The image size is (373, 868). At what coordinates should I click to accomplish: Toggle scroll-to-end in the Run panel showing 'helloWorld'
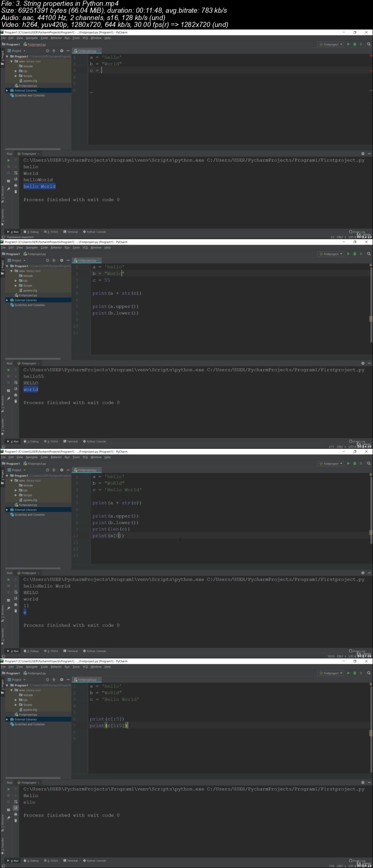[x=16, y=179]
